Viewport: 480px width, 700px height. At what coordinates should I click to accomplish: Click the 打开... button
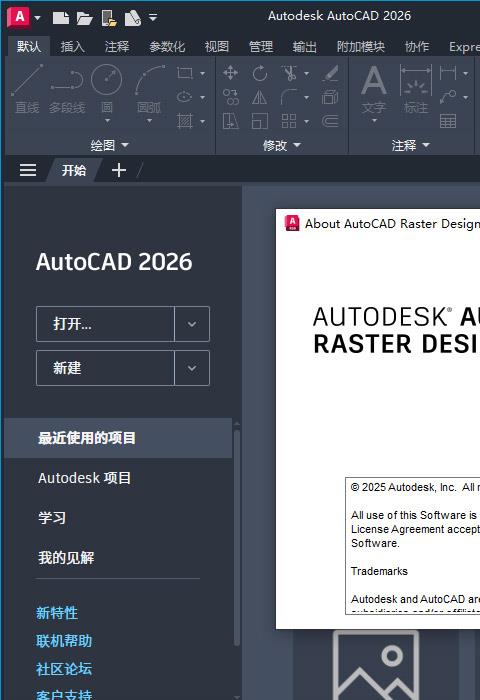[x=105, y=324]
